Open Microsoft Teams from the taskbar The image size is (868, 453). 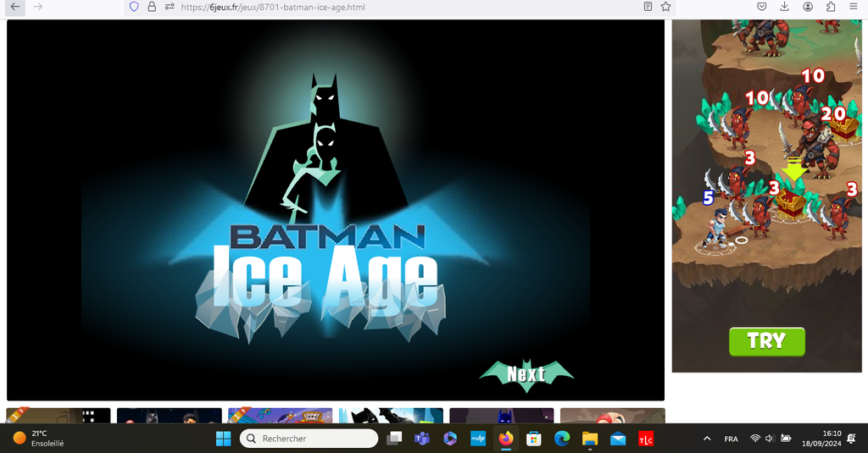pyautogui.click(x=421, y=439)
